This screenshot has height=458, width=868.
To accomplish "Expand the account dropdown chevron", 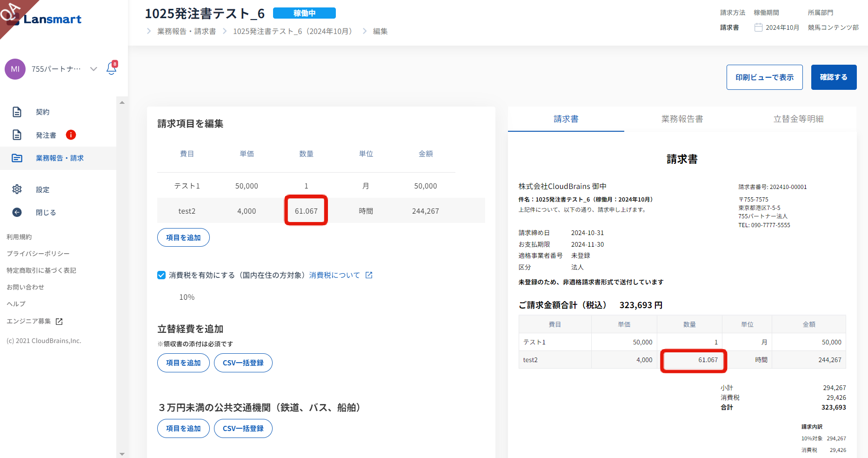I will point(93,69).
